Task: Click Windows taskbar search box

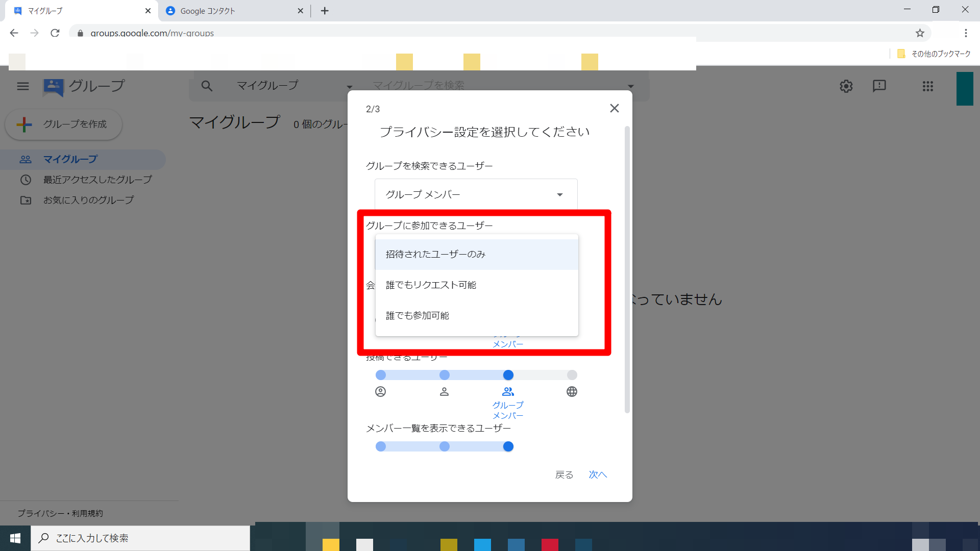Action: pos(140,538)
